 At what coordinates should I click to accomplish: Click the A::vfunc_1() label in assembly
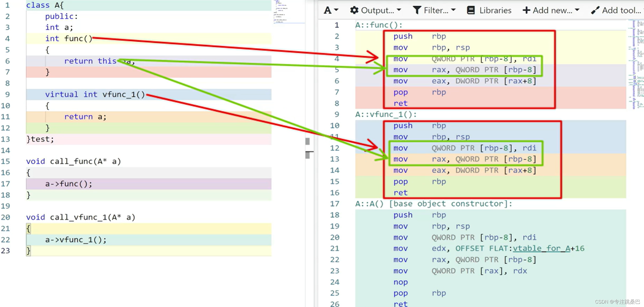pyautogui.click(x=386, y=115)
